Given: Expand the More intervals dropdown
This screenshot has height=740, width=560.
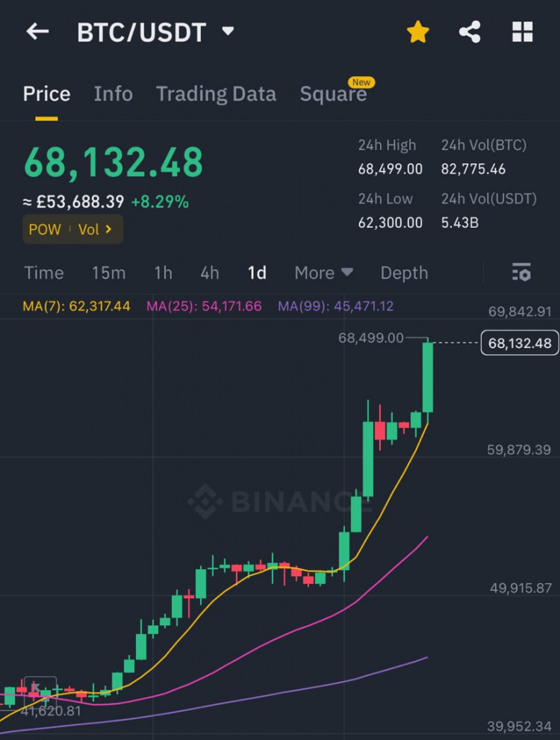Looking at the screenshot, I should pyautogui.click(x=323, y=273).
